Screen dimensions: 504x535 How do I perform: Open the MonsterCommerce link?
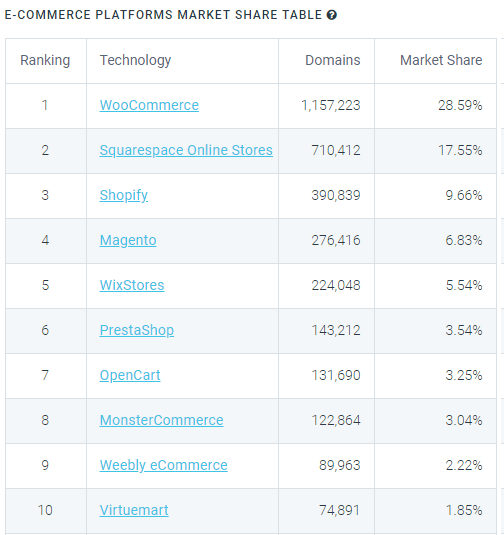tap(161, 420)
